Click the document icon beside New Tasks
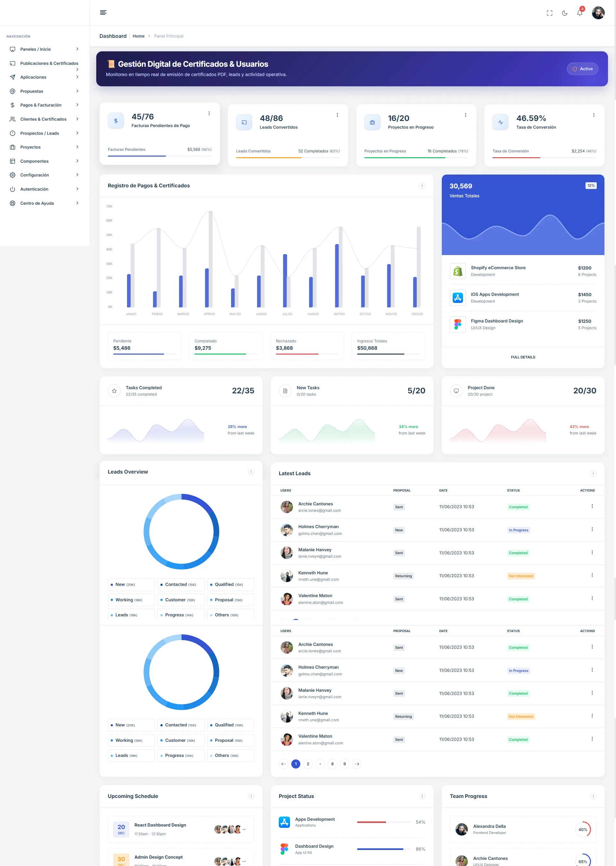This screenshot has width=616, height=866. (x=285, y=391)
